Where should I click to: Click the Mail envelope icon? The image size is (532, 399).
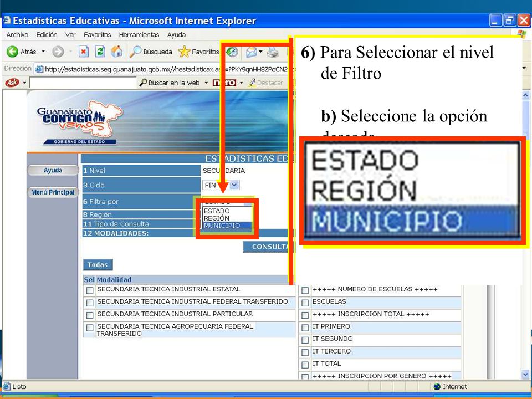[x=252, y=52]
